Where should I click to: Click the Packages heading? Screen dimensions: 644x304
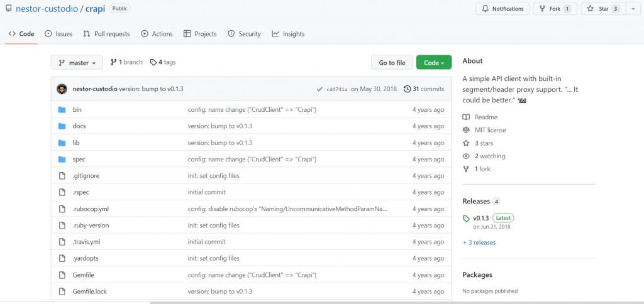point(477,275)
